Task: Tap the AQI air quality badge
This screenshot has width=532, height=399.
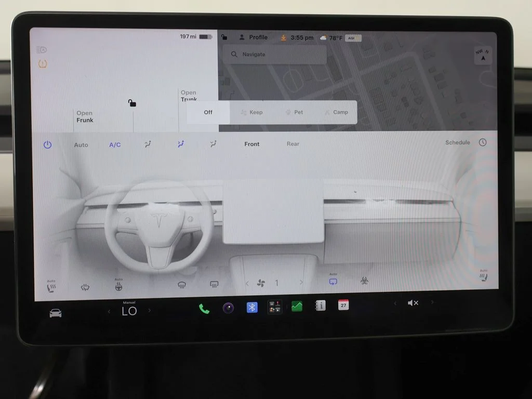Action: (x=353, y=38)
